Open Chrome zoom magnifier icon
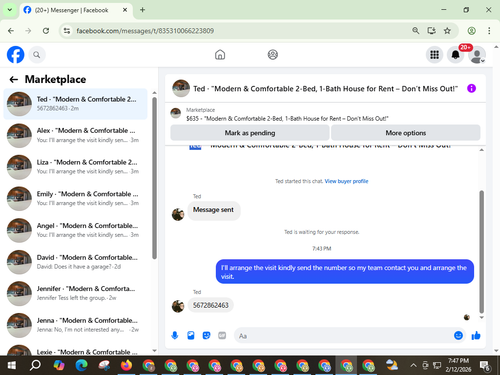Image resolution: width=500 pixels, height=375 pixels. [415, 31]
